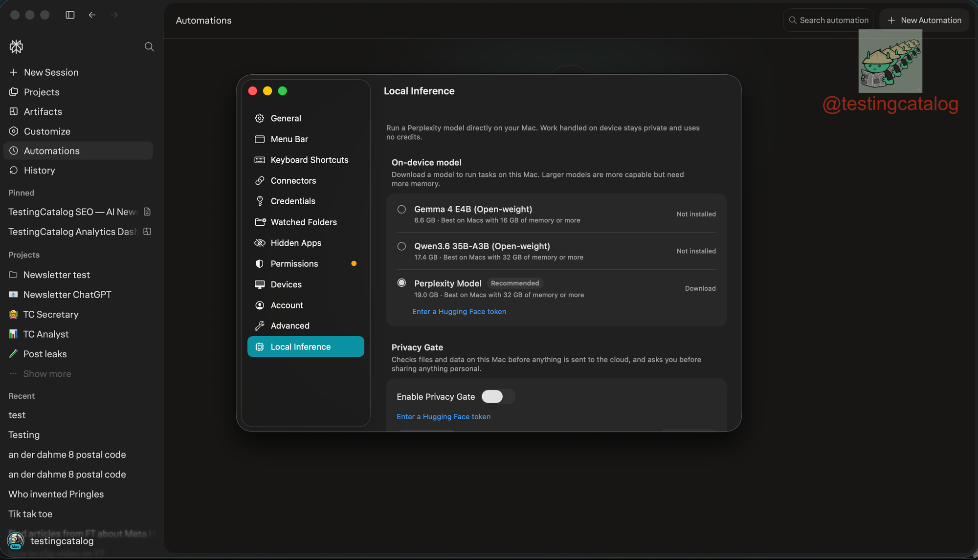Open Automations in the sidebar

[x=78, y=151]
